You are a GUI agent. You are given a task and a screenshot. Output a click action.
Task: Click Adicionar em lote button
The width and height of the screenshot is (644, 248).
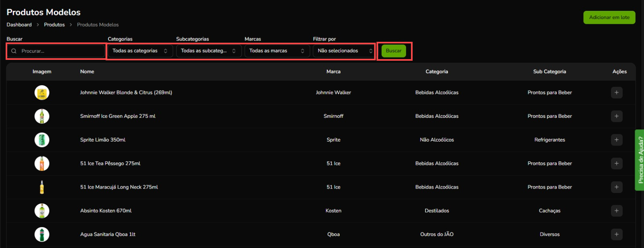[609, 17]
